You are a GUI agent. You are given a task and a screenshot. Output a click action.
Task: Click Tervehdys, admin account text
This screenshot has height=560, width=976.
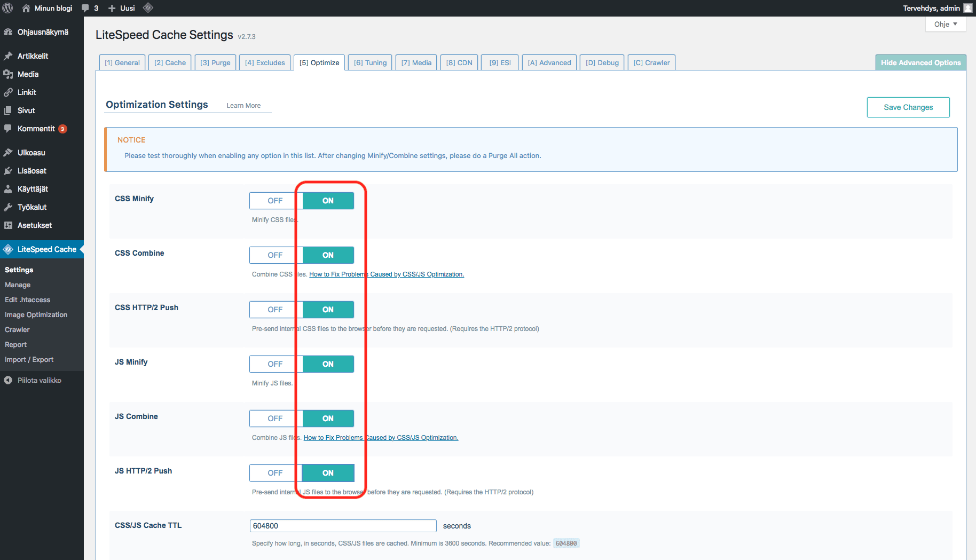pos(931,8)
